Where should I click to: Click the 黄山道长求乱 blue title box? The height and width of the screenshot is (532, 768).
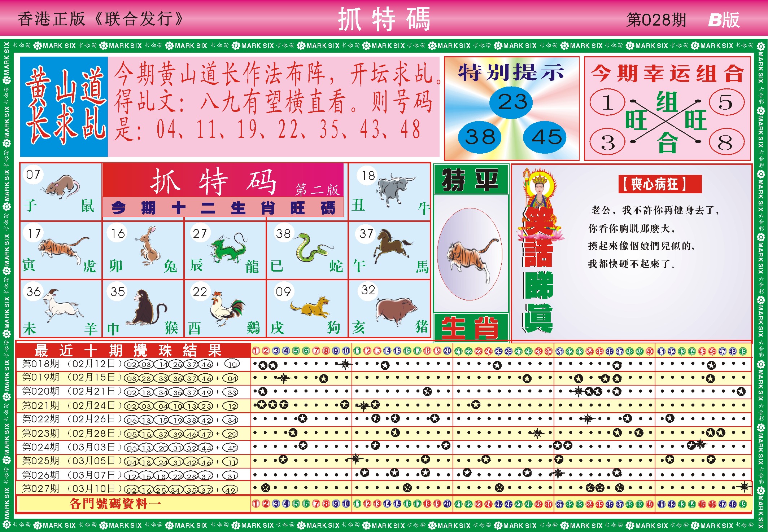click(x=64, y=107)
